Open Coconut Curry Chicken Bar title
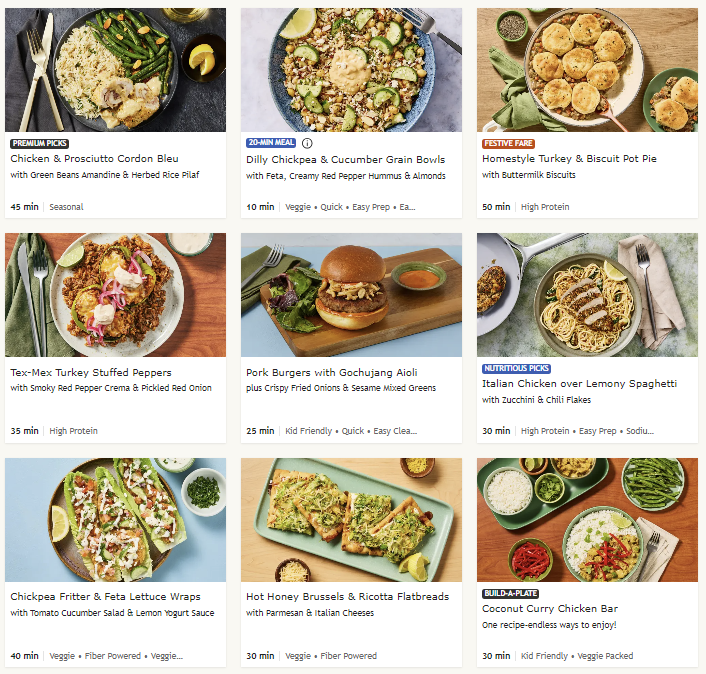 [x=550, y=609]
